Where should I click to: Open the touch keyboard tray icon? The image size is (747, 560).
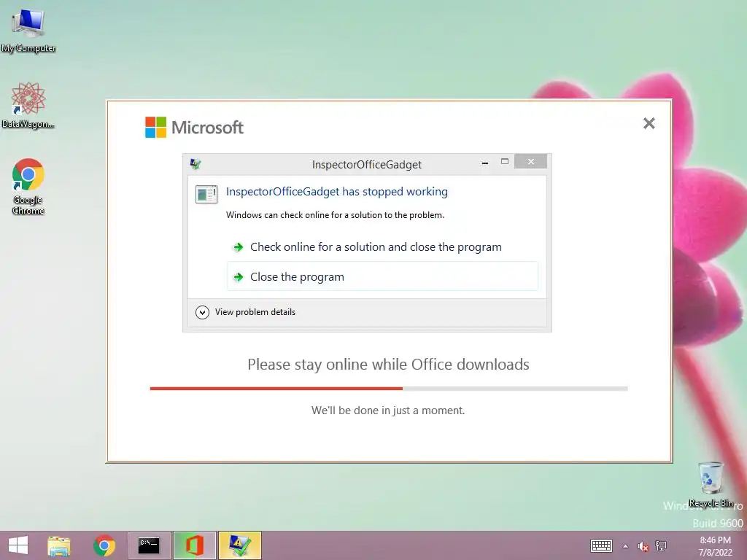pyautogui.click(x=601, y=545)
